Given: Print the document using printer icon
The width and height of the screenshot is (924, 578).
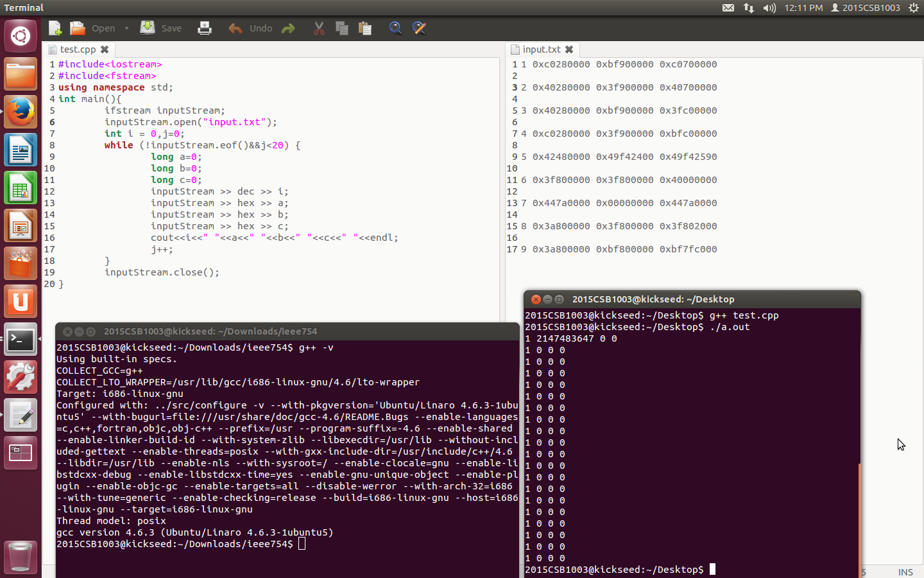Looking at the screenshot, I should tap(205, 28).
